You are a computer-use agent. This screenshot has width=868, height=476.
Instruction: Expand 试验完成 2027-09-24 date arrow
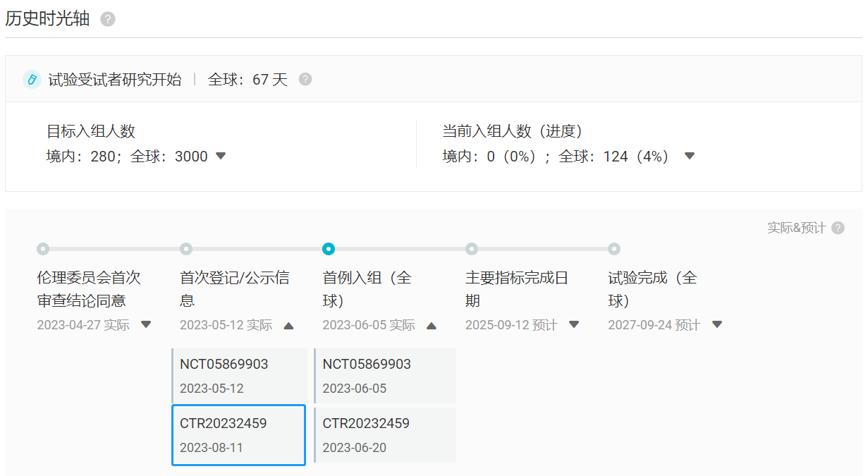pos(717,324)
